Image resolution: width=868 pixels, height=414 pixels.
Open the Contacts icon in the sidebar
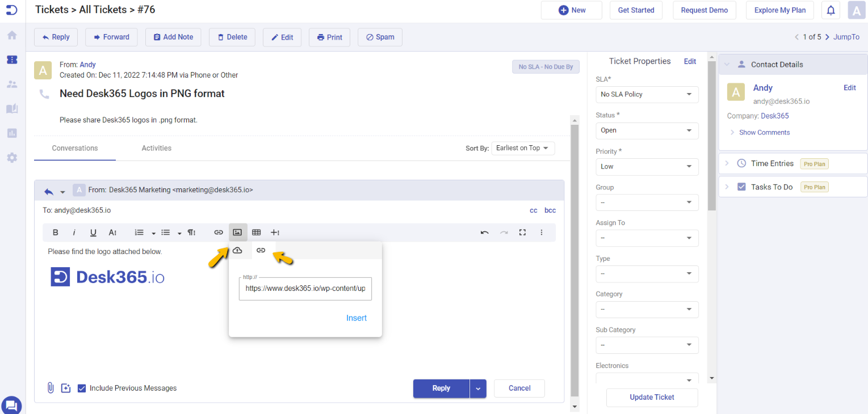(x=12, y=84)
